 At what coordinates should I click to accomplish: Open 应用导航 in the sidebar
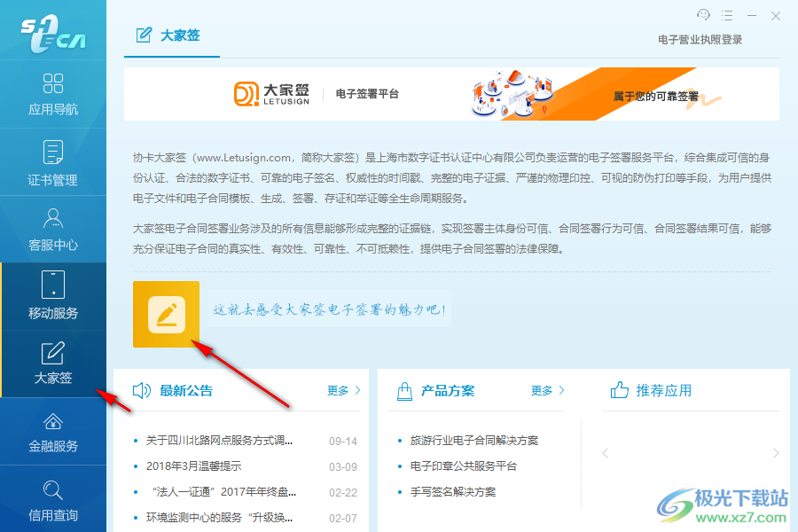[x=53, y=94]
